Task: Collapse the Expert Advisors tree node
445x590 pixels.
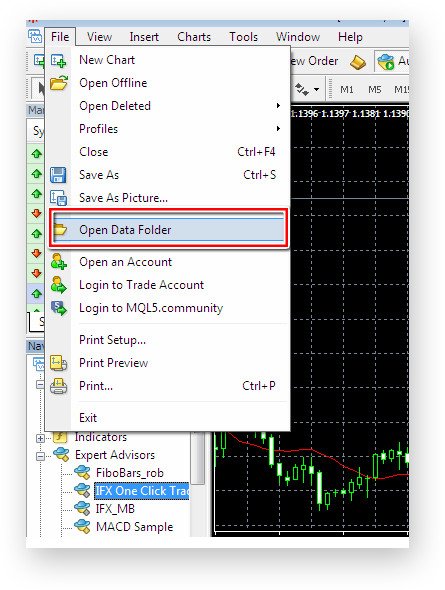Action: [40, 456]
